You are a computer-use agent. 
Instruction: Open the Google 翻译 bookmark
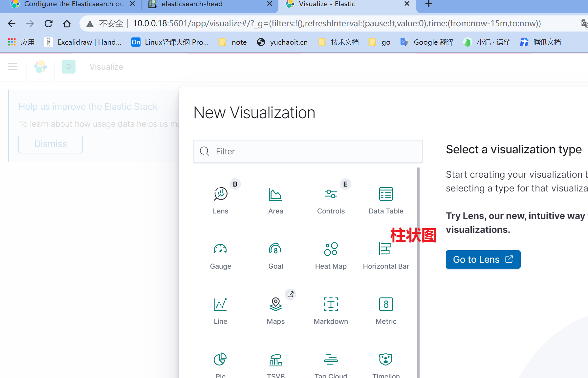(x=427, y=42)
